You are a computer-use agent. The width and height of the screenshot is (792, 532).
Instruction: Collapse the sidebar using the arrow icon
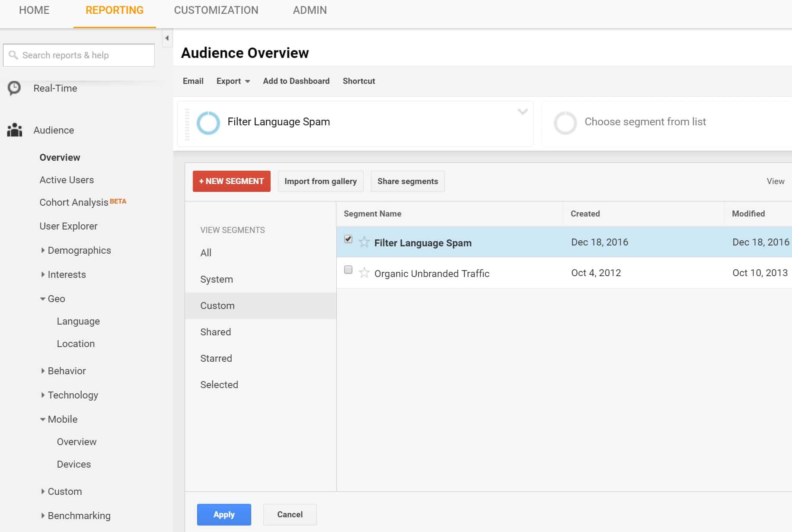point(167,38)
